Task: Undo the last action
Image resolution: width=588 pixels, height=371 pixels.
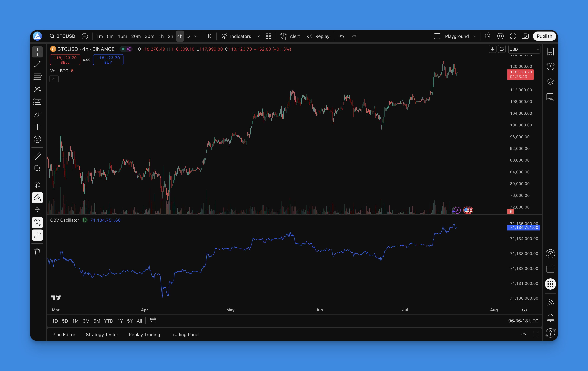Action: 342,36
